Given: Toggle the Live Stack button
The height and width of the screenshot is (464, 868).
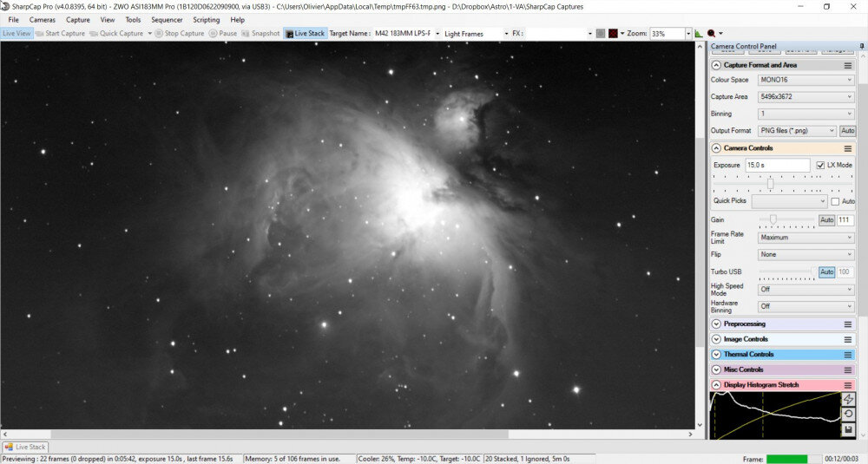Looking at the screenshot, I should pyautogui.click(x=305, y=34).
